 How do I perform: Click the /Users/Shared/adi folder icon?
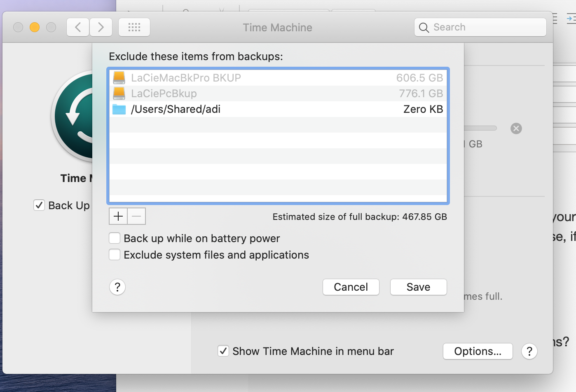click(x=119, y=109)
